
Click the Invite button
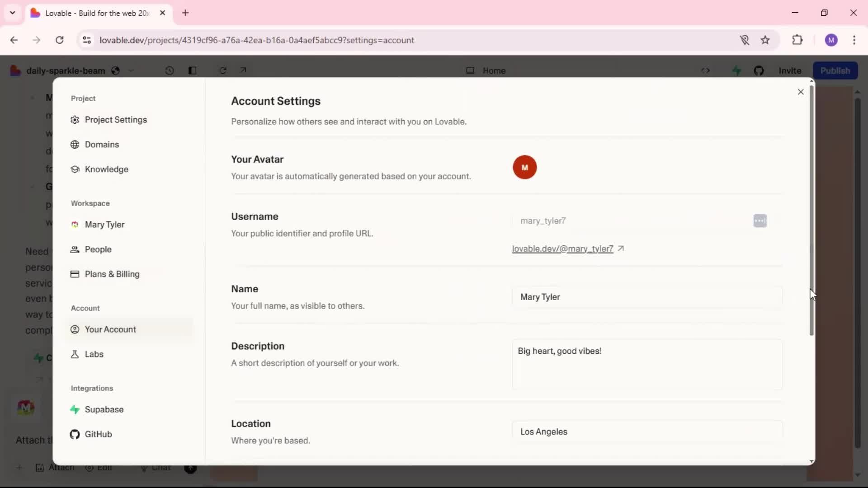click(790, 70)
